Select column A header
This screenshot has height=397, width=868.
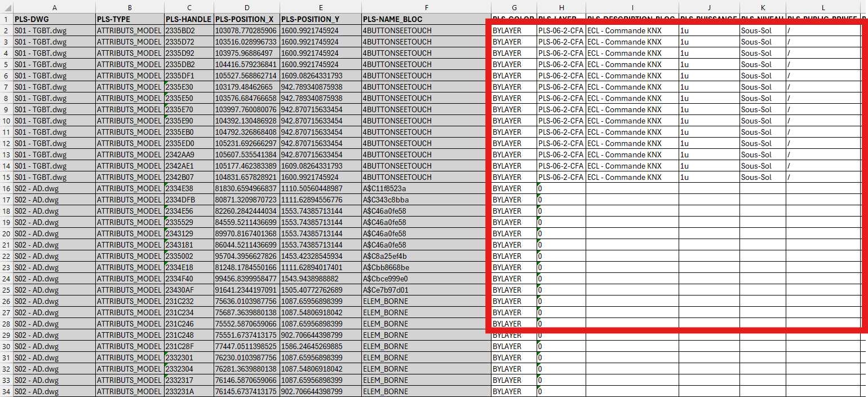click(54, 8)
